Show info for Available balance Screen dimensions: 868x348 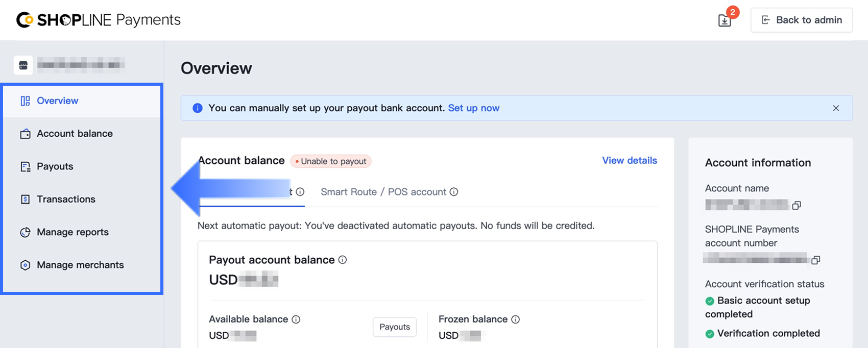tap(296, 319)
